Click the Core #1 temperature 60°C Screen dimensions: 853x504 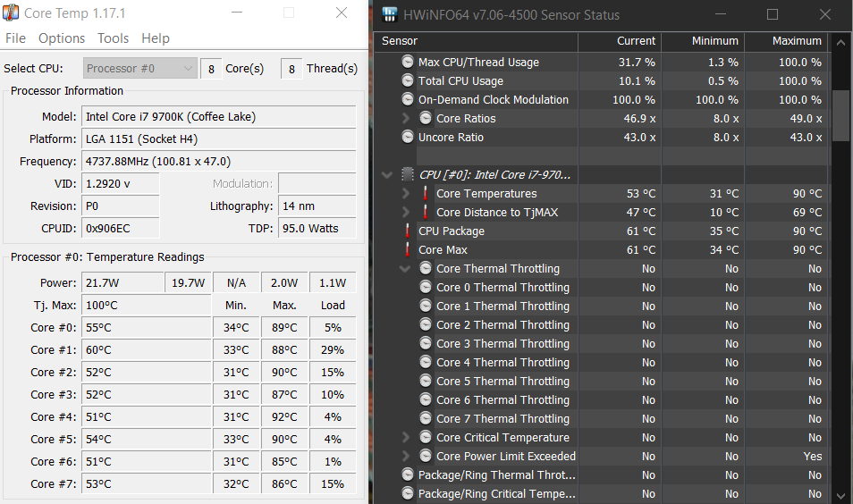(147, 350)
